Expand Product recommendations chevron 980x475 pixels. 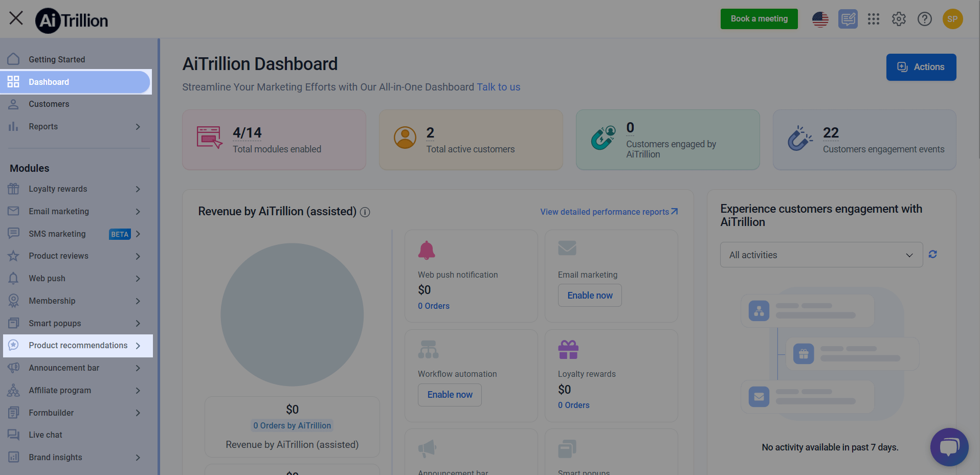pyautogui.click(x=138, y=346)
